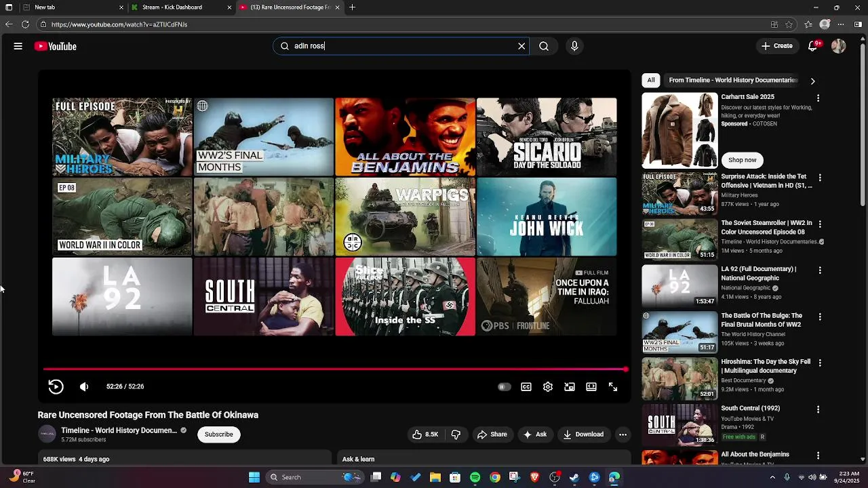Image resolution: width=868 pixels, height=488 pixels.
Task: Go to the YouTube home logo
Action: pyautogui.click(x=55, y=46)
